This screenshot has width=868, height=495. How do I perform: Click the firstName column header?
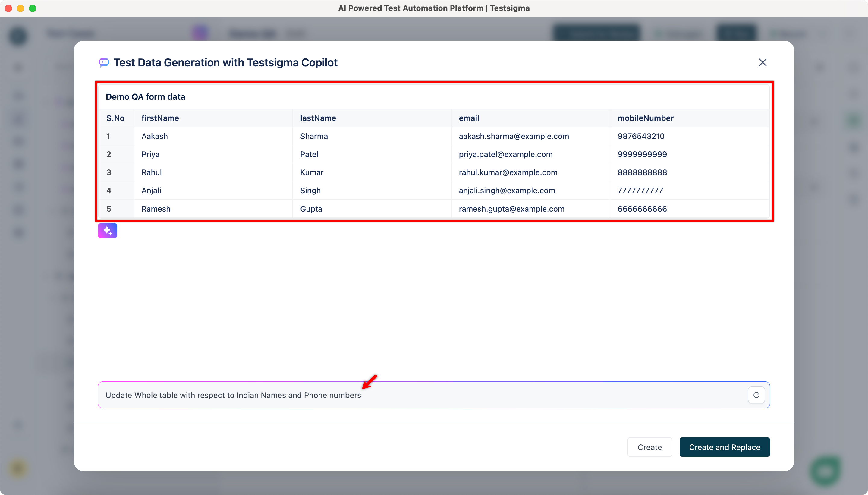[x=160, y=118]
